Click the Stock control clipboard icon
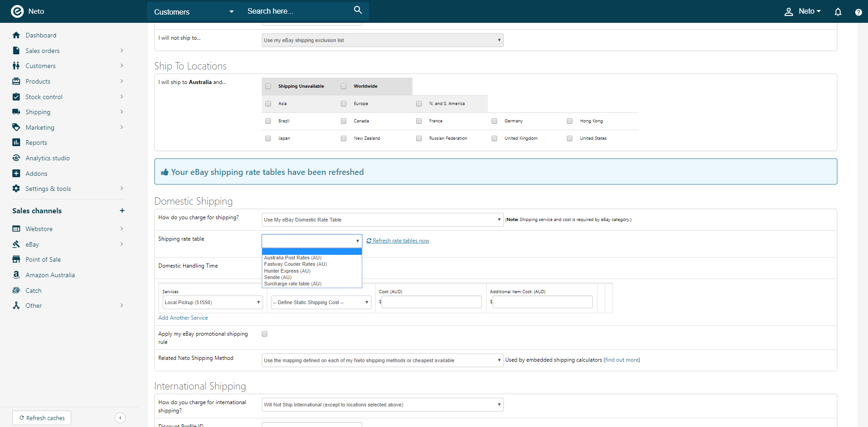Image resolution: width=868 pixels, height=427 pixels. click(x=16, y=97)
